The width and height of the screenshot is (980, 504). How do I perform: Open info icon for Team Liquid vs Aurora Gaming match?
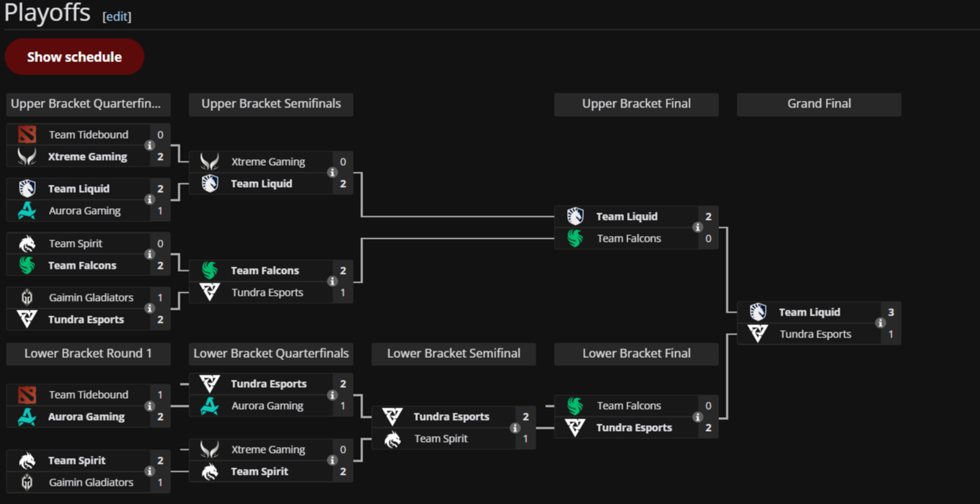[x=150, y=199]
